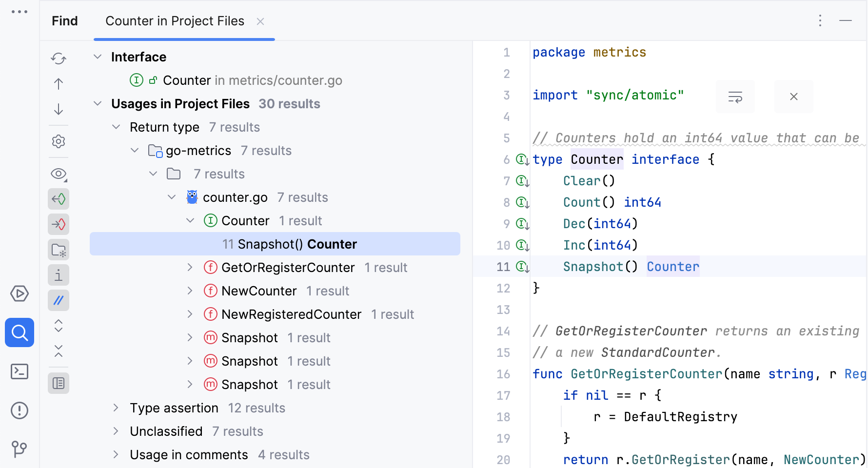Image resolution: width=868 pixels, height=468 pixels.
Task: Jump to previous occurrence using up arrow
Action: pyautogui.click(x=59, y=83)
